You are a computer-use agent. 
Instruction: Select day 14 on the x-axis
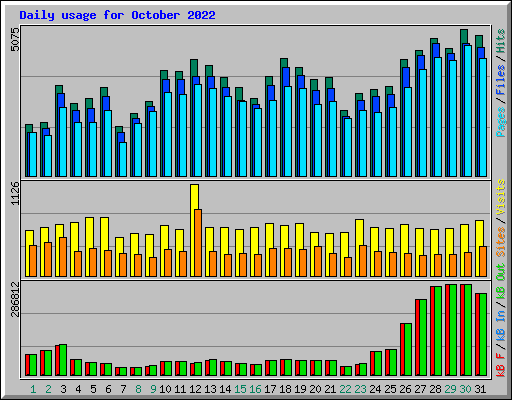(225, 389)
